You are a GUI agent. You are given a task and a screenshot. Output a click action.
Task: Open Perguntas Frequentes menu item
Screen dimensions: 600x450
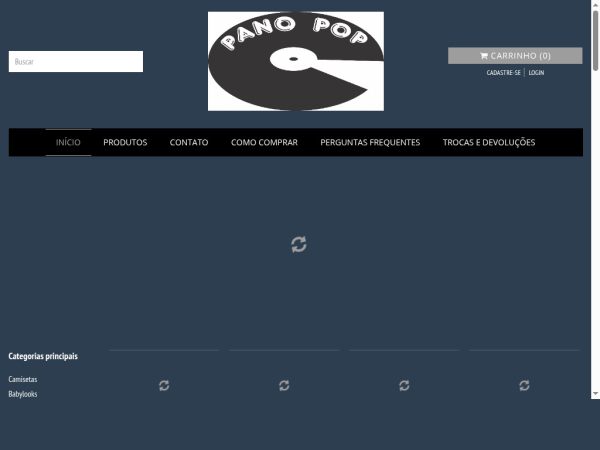point(370,142)
